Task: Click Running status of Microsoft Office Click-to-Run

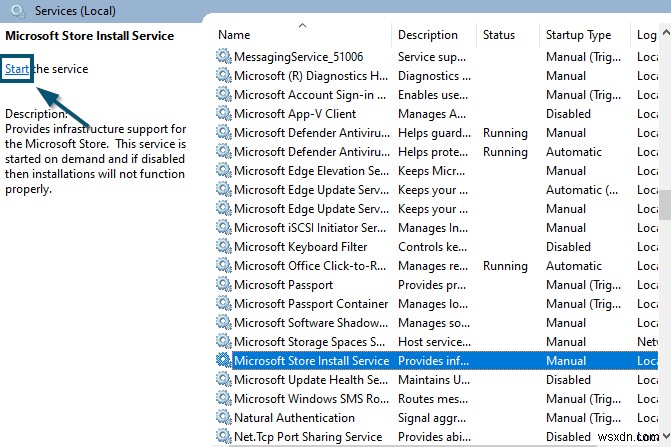Action: [505, 266]
